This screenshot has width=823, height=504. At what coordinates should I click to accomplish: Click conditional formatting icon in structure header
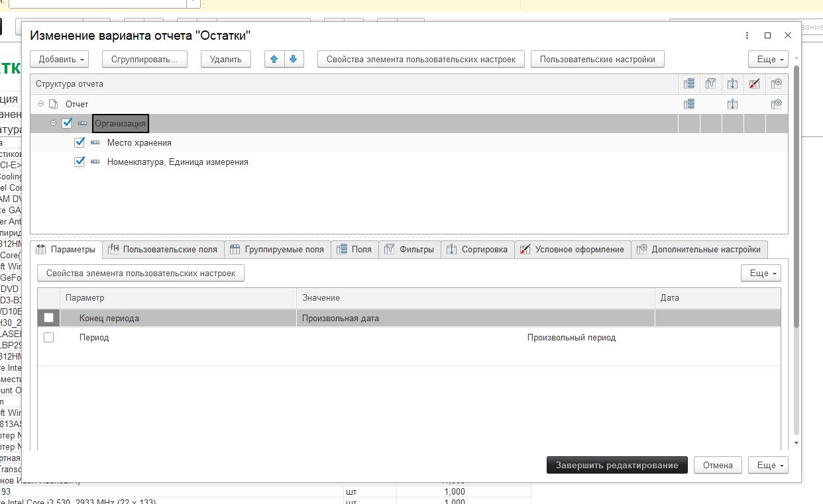point(754,84)
